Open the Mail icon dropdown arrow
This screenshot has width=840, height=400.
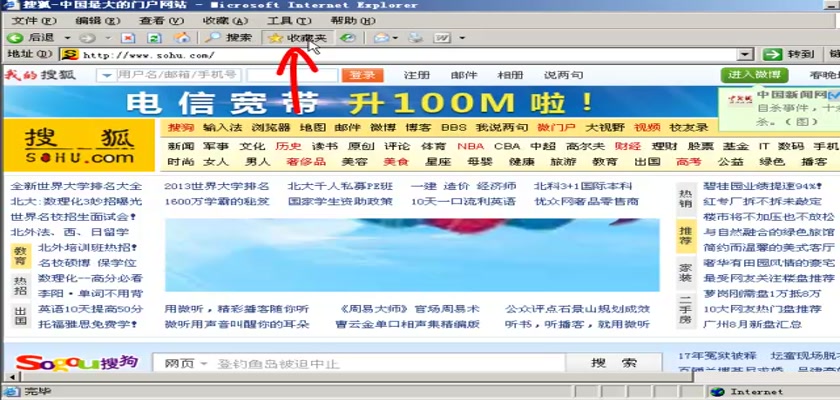pyautogui.click(x=395, y=38)
